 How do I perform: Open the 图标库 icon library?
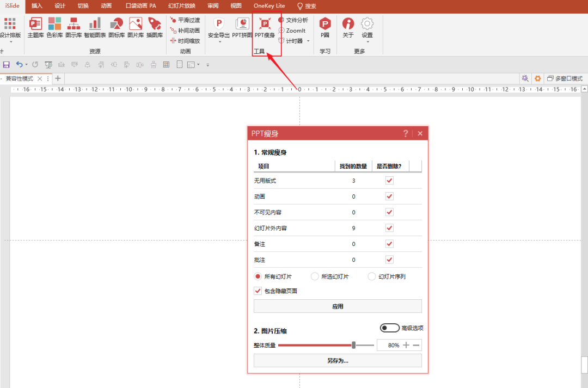(x=117, y=27)
